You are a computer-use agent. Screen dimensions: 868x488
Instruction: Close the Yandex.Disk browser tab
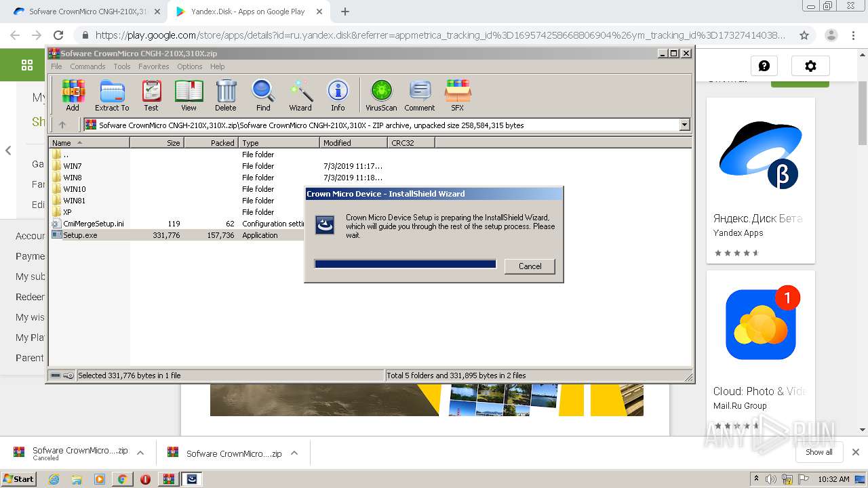[x=319, y=12]
